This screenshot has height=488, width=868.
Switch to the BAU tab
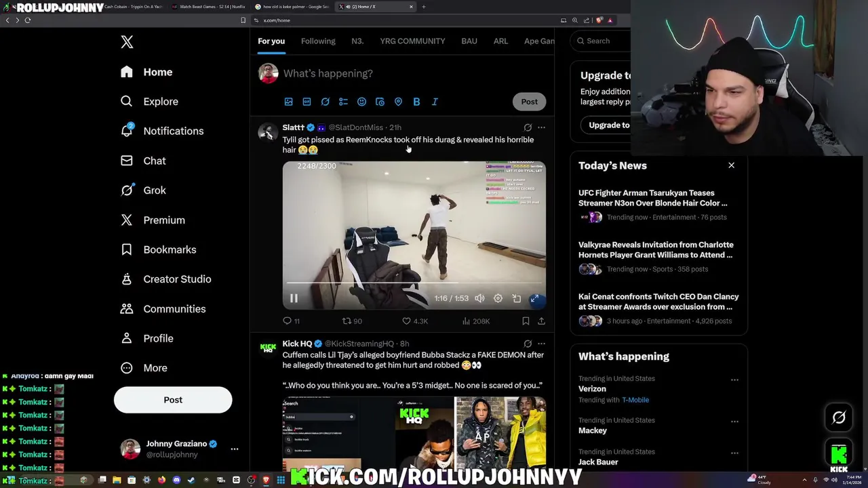(469, 41)
